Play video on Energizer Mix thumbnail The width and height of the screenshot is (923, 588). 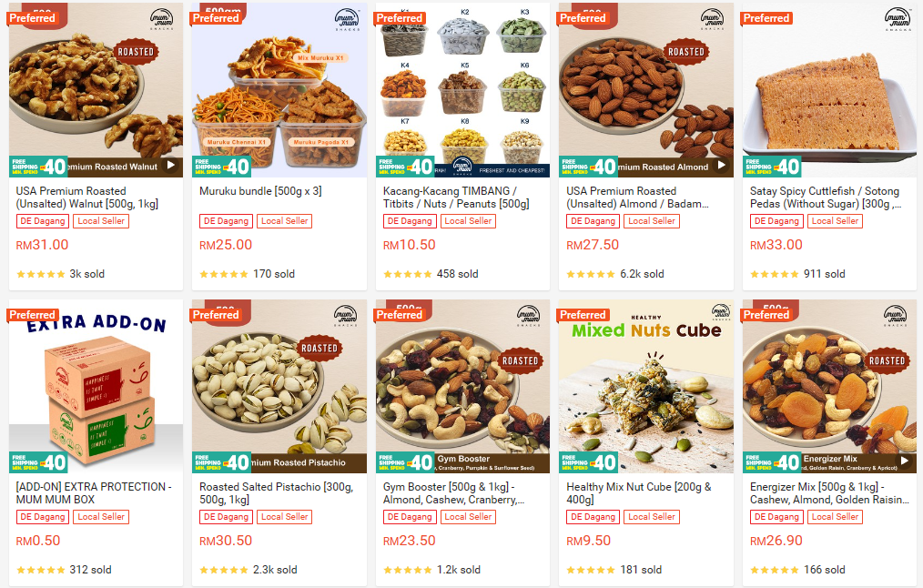coord(905,461)
